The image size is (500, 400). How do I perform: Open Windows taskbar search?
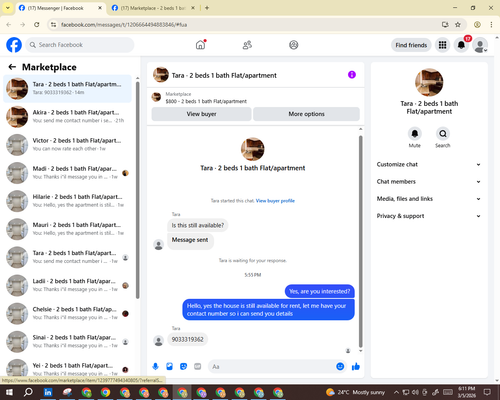[28, 392]
